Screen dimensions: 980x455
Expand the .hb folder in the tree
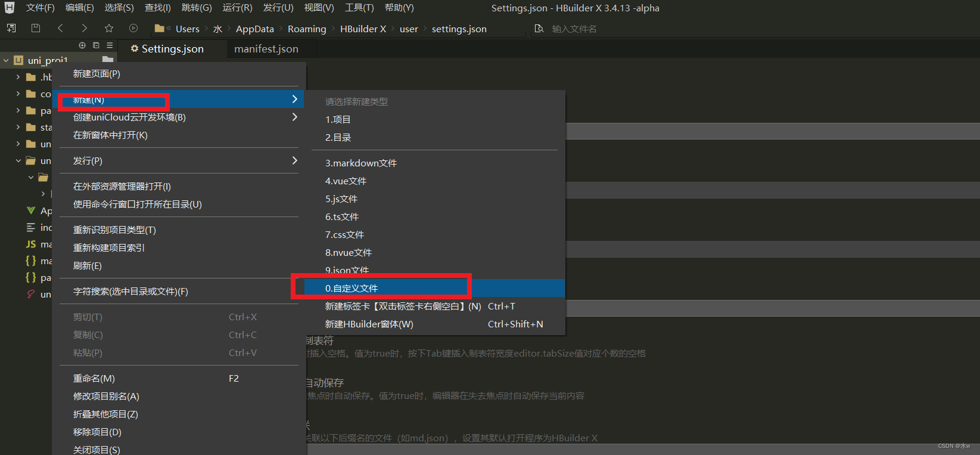coord(18,77)
